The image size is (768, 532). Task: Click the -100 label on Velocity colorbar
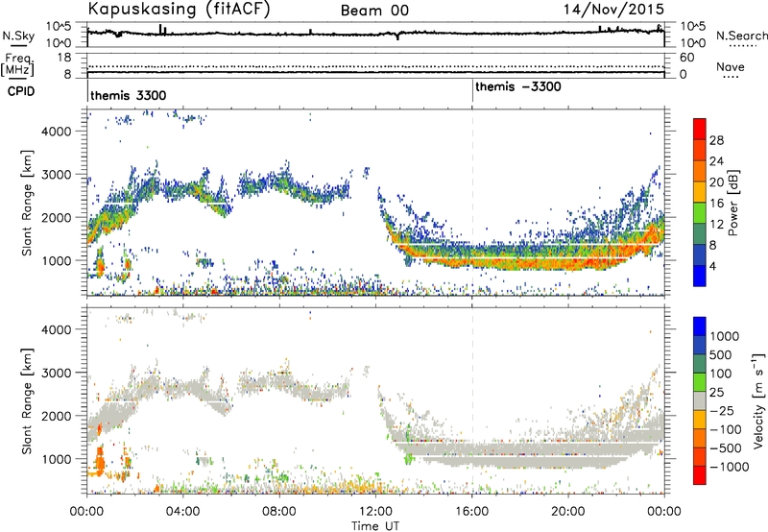[x=726, y=429]
